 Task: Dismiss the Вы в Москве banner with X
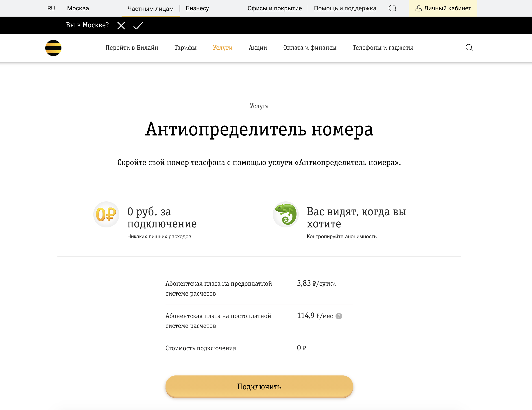121,25
